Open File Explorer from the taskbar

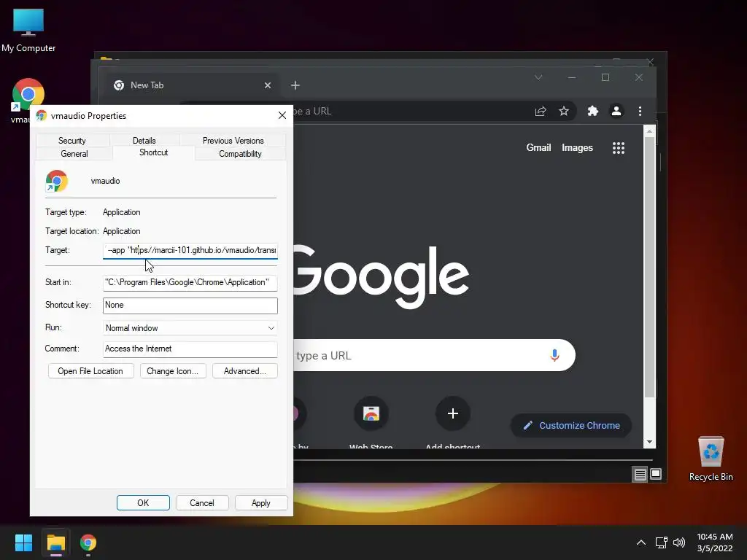click(x=55, y=542)
